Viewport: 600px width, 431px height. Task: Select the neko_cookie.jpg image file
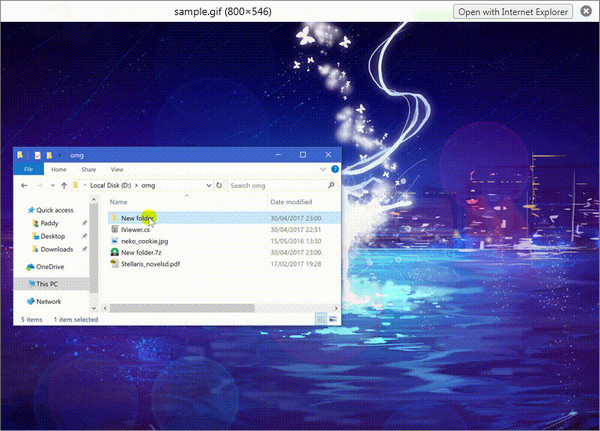pos(144,241)
